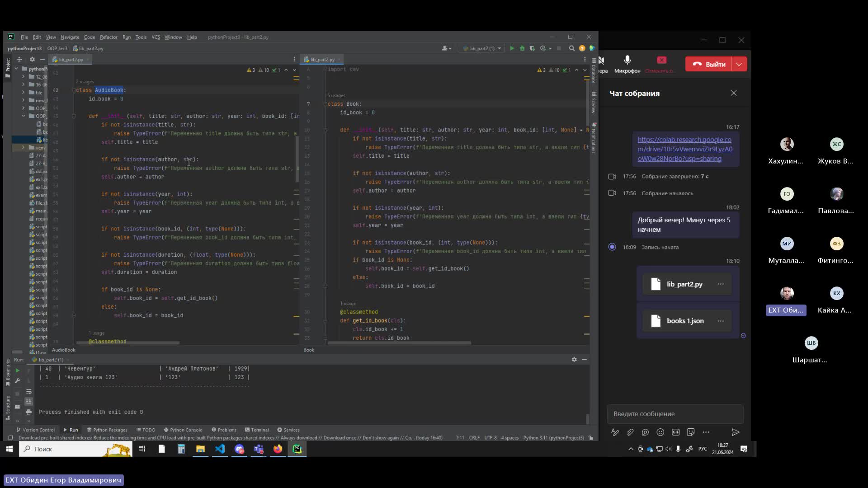The image size is (868, 488).
Task: Open the JetBrains Toolbox colorful icon
Action: point(592,48)
